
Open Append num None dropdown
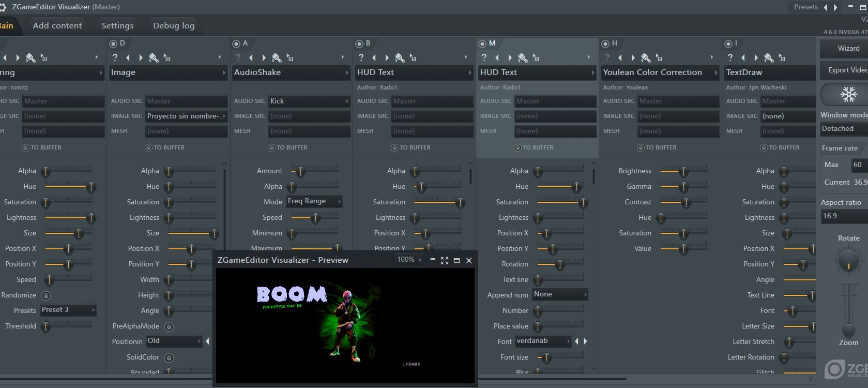[x=560, y=294]
